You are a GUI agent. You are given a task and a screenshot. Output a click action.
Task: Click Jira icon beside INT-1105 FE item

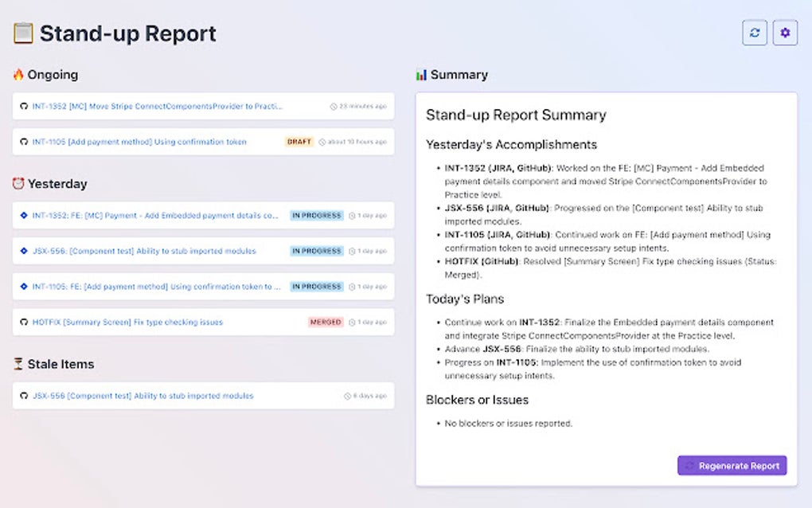pyautogui.click(x=24, y=287)
